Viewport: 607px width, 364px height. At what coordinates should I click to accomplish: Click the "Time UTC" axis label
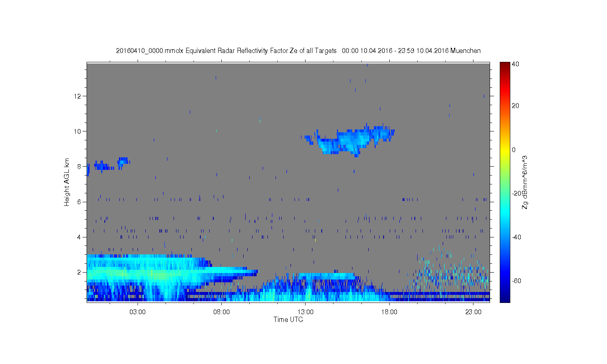[x=288, y=320]
